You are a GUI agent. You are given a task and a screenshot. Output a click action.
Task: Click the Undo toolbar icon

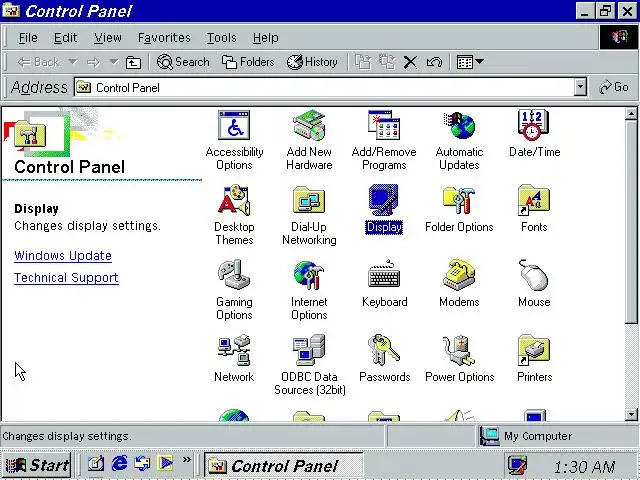click(x=434, y=62)
